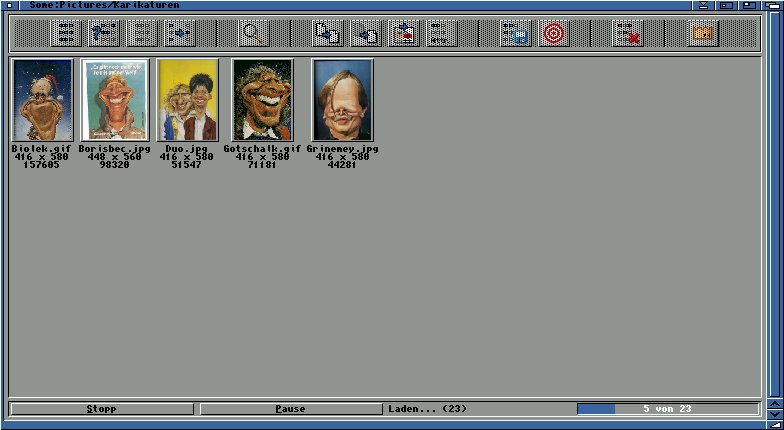
Task: Click the file name 'Gotschalk.gif'
Action: point(262,148)
